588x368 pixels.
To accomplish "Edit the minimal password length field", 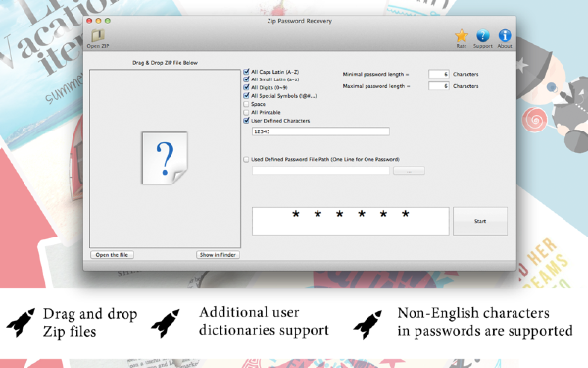I will coord(438,74).
